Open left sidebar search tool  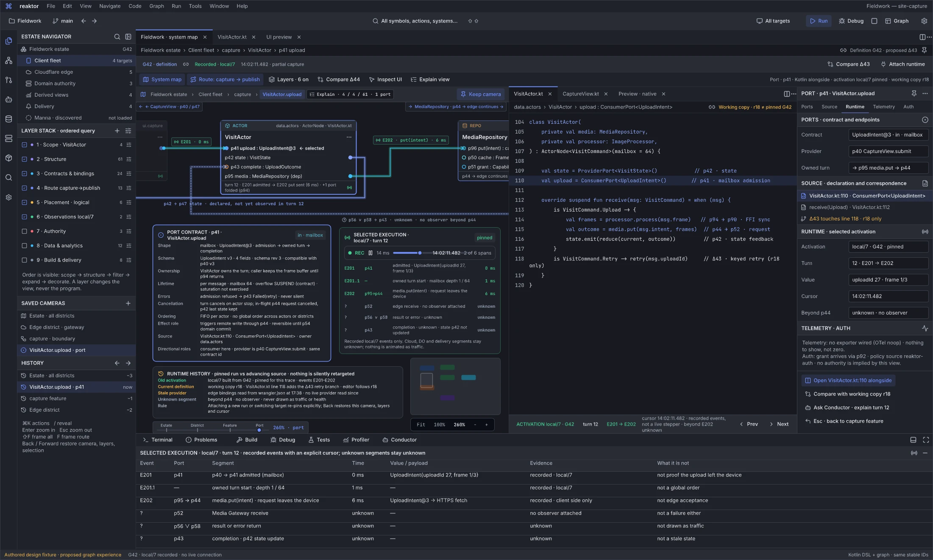pos(8,178)
